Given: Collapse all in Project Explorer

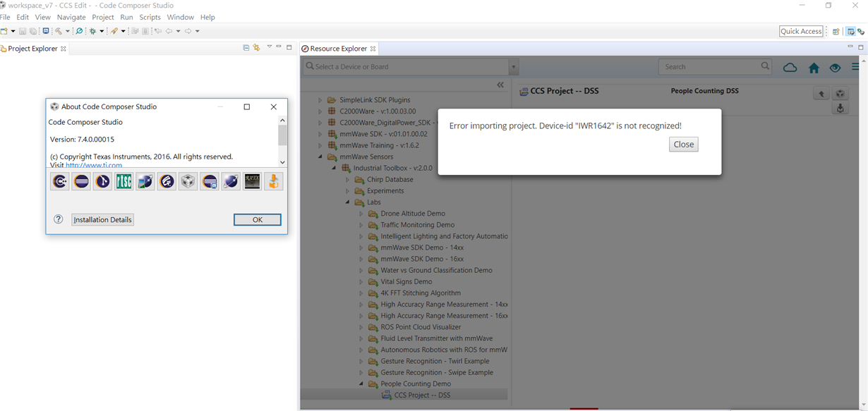Looking at the screenshot, I should 246,48.
